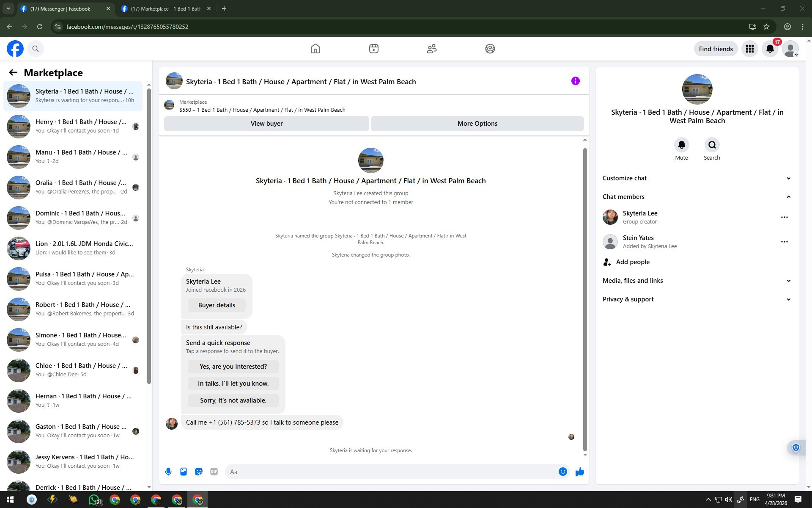The width and height of the screenshot is (812, 508).
Task: Mute this conversation with bell icon
Action: (x=681, y=145)
